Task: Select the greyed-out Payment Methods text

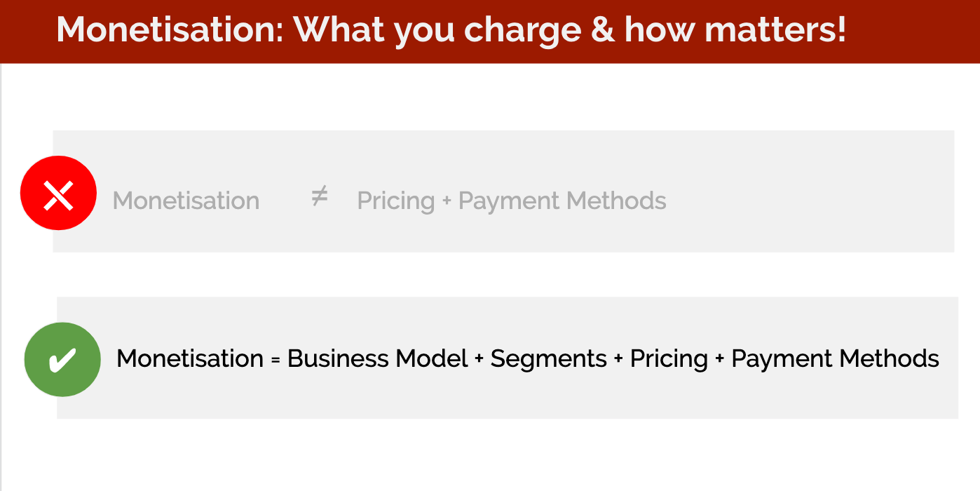Action: tap(562, 201)
